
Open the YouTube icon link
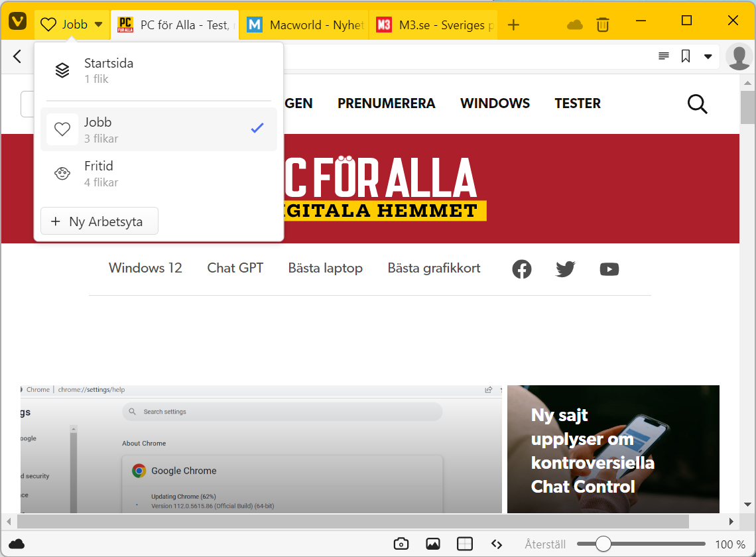click(609, 269)
